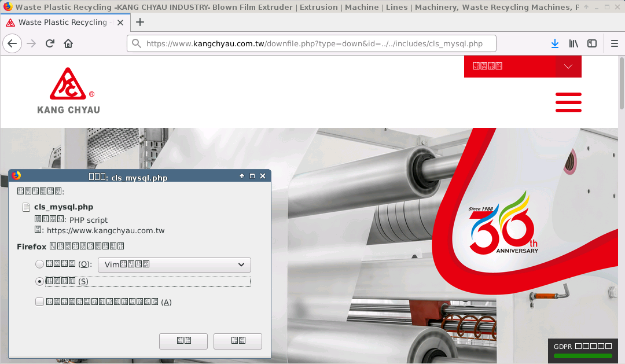Select the save file (S) radio button
The height and width of the screenshot is (364, 625).
click(39, 281)
